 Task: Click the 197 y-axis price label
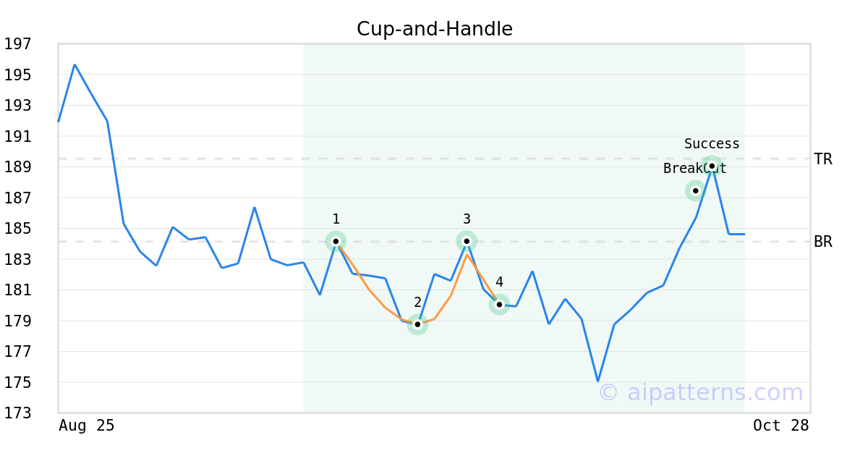click(x=17, y=44)
